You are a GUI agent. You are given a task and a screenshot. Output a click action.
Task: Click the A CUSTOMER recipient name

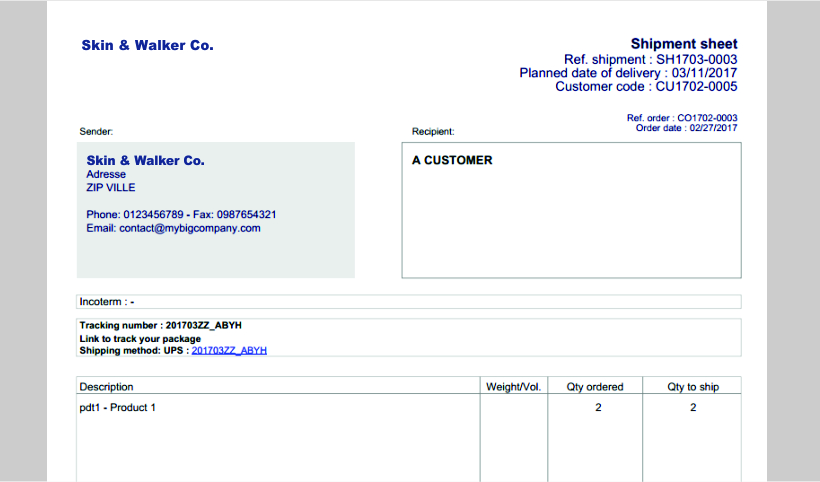coord(452,160)
